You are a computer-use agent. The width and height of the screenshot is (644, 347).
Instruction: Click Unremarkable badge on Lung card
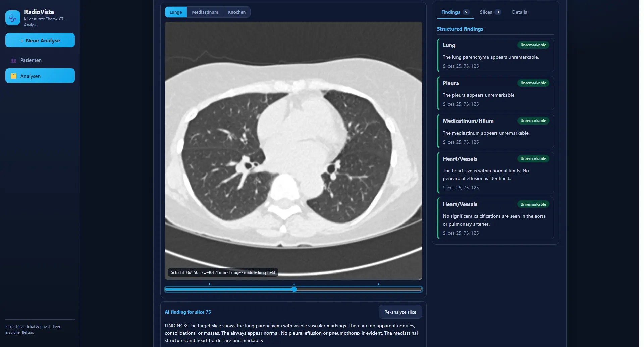point(533,45)
